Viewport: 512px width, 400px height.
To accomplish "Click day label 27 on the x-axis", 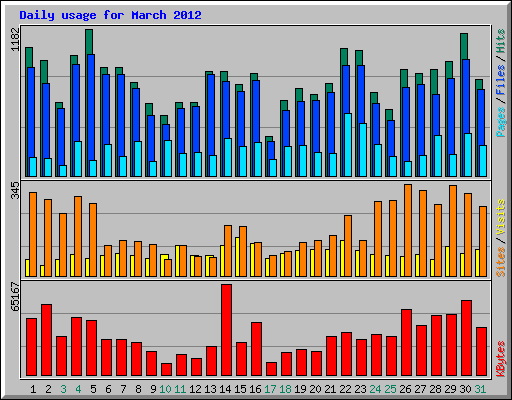I will 420,389.
